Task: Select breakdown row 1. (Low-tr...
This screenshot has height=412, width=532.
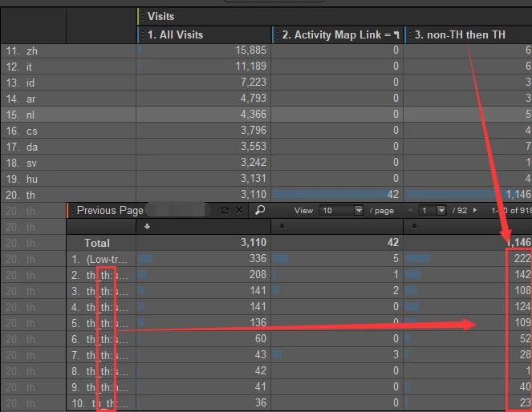Action: point(99,259)
